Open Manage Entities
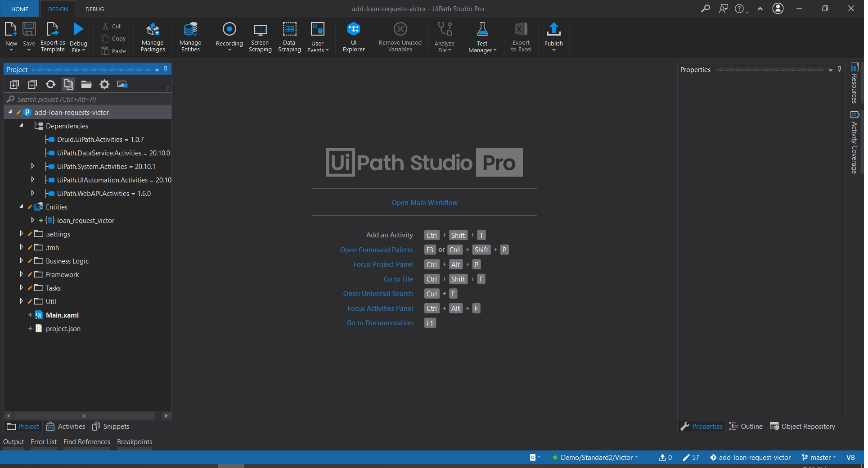Image resolution: width=868 pixels, height=468 pixels. tap(190, 37)
